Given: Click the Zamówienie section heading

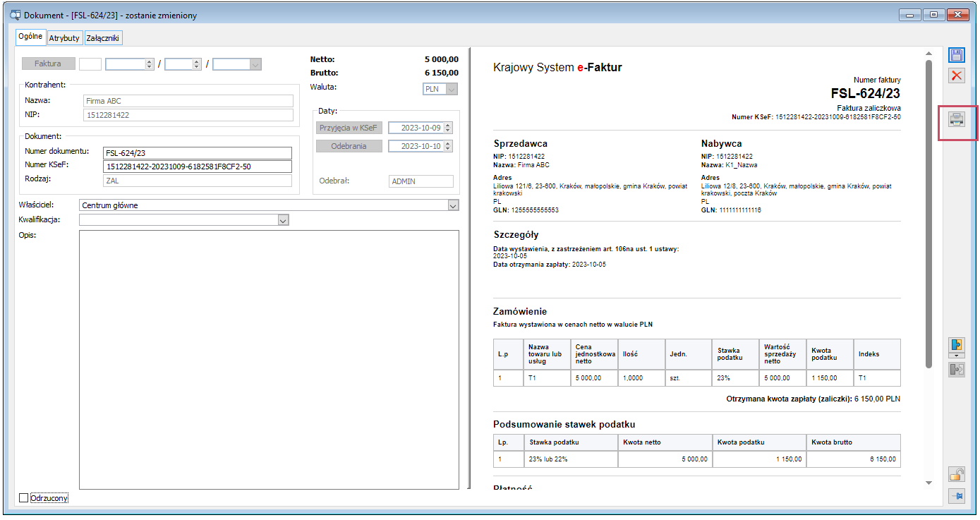Looking at the screenshot, I should [x=520, y=311].
